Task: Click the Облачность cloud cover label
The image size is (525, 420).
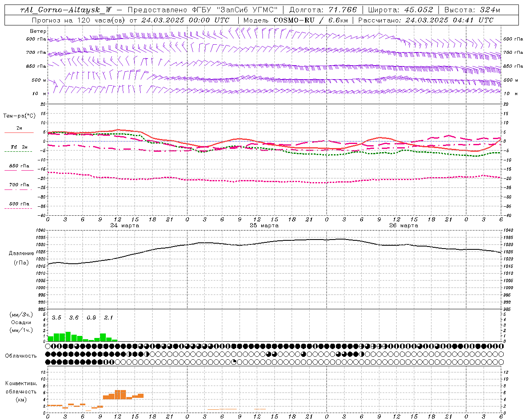Action: tap(21, 356)
